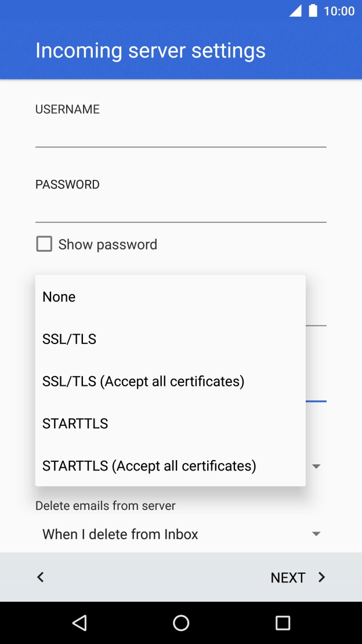Focus the PASSWORD input field
Viewport: 362px width, 644px height.
pos(180,210)
